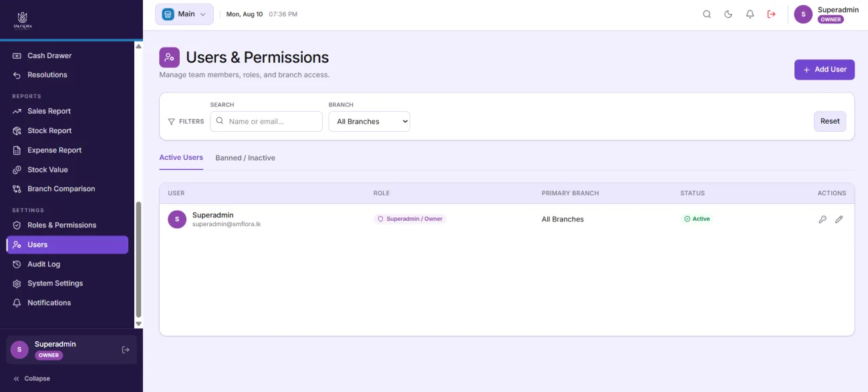Click the STATUS column header
868x392 pixels.
[x=692, y=193]
